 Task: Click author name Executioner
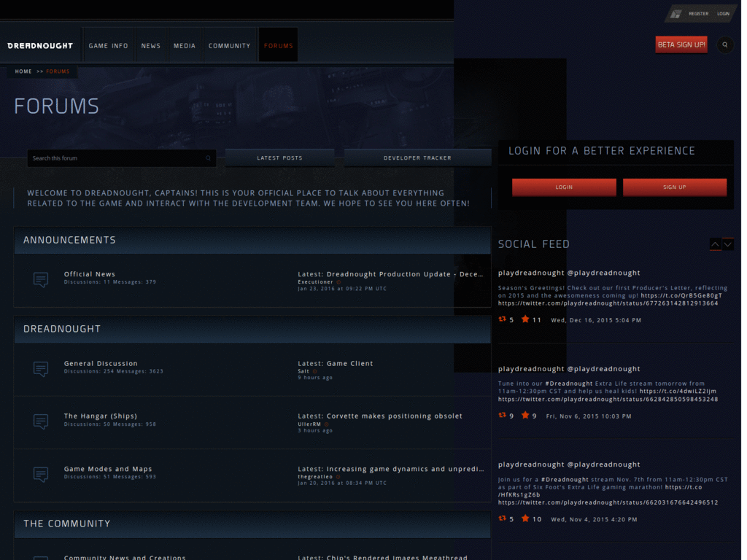(x=315, y=282)
